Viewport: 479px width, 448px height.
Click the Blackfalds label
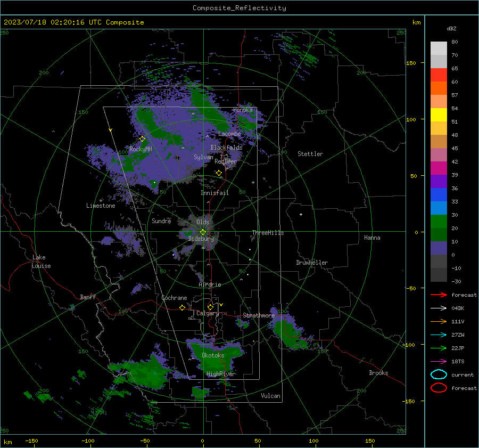click(x=226, y=148)
